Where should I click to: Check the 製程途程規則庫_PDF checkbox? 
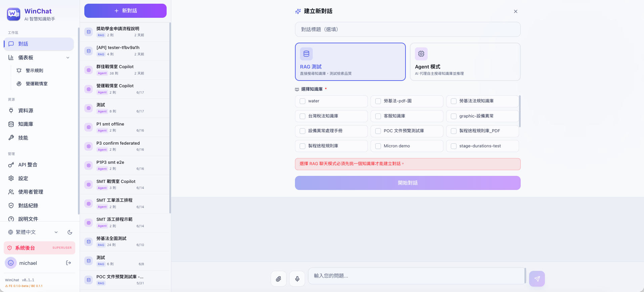click(454, 131)
